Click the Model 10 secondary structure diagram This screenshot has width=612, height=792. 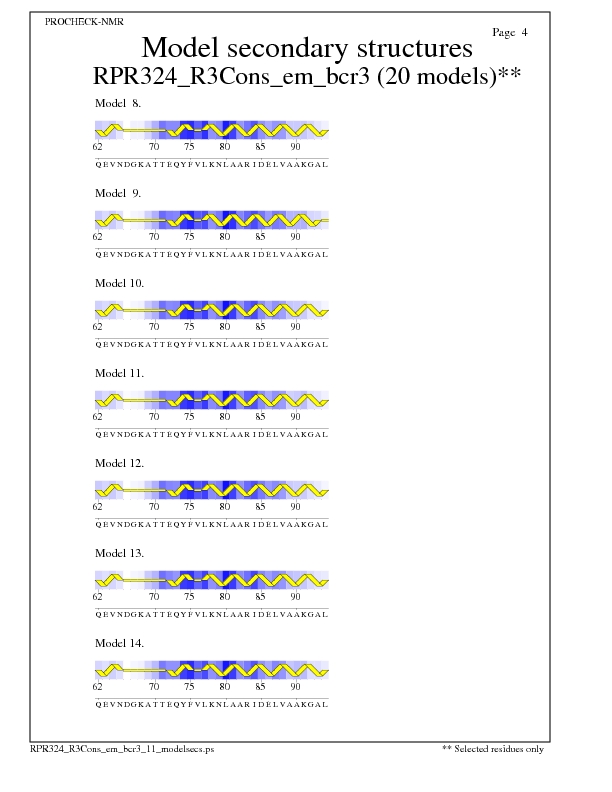point(212,310)
